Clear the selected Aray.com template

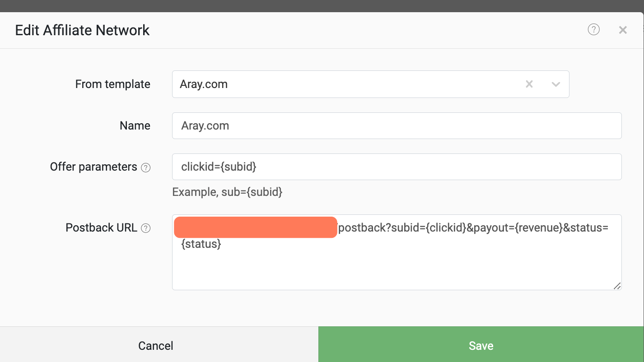[529, 84]
